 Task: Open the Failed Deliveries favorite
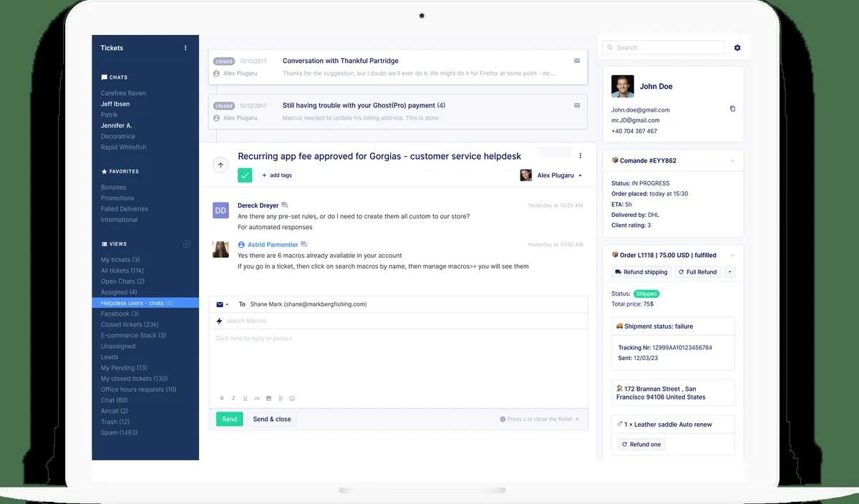coord(125,209)
